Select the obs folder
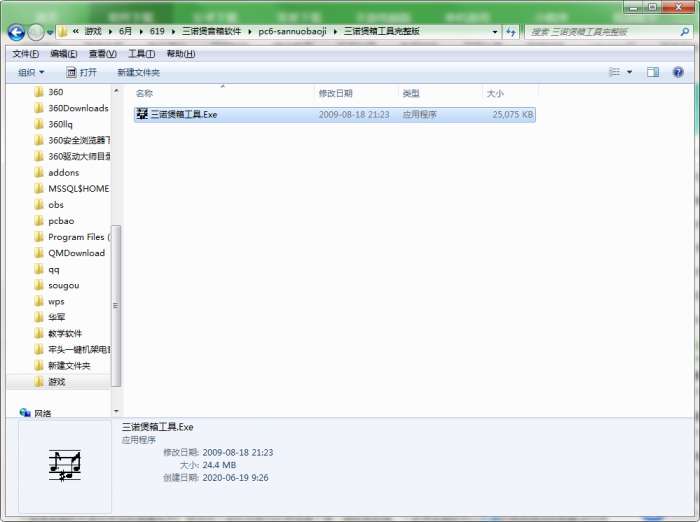Screen dimensions: 700x522 (50, 205)
